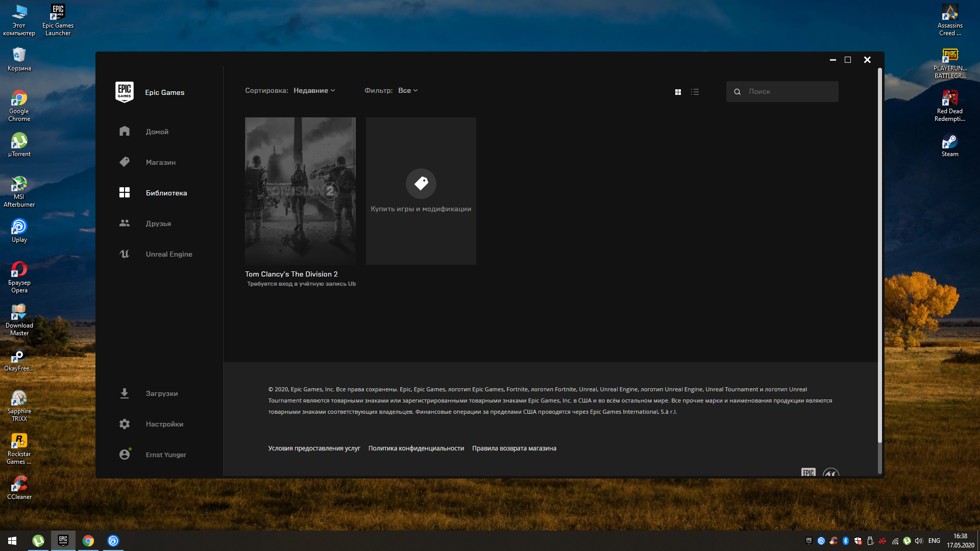980x551 pixels.
Task: Click the Правила возврата магазина link
Action: pos(514,448)
